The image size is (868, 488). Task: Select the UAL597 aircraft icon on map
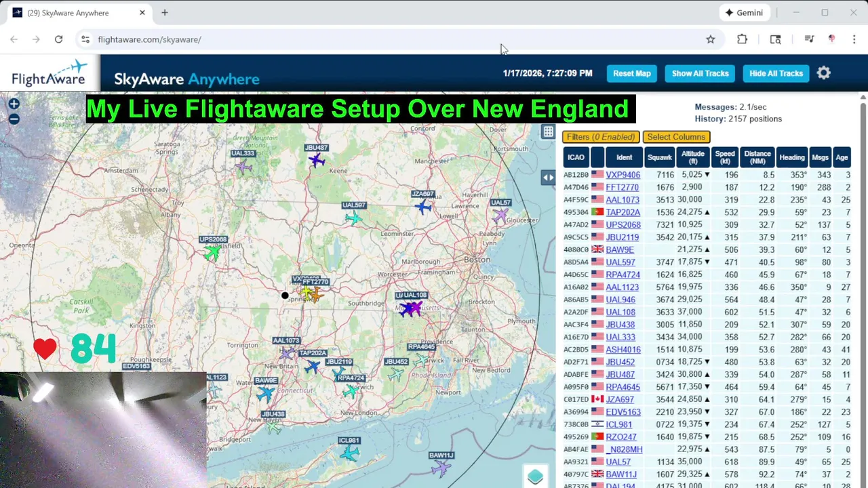click(x=353, y=218)
